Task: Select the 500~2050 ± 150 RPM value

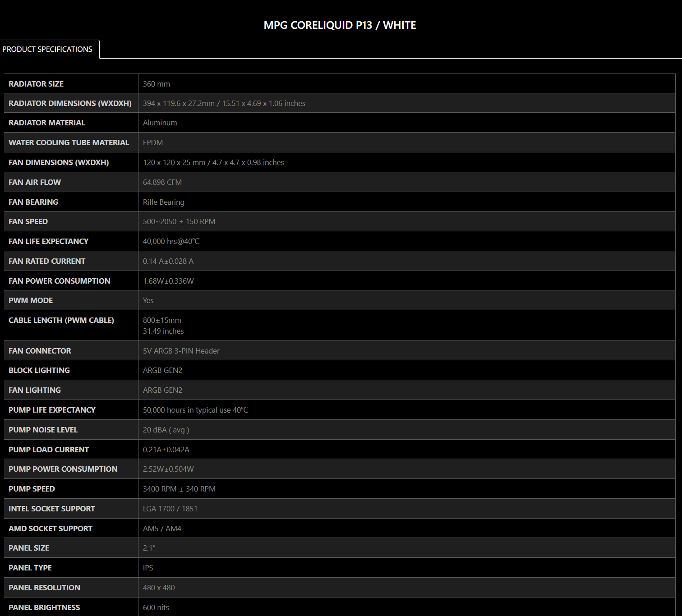Action: pos(179,221)
